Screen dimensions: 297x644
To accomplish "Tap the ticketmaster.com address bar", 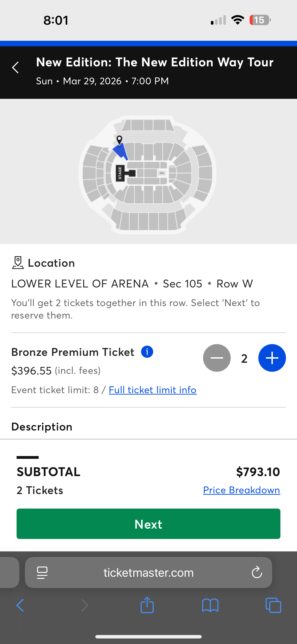I will pyautogui.click(x=148, y=573).
